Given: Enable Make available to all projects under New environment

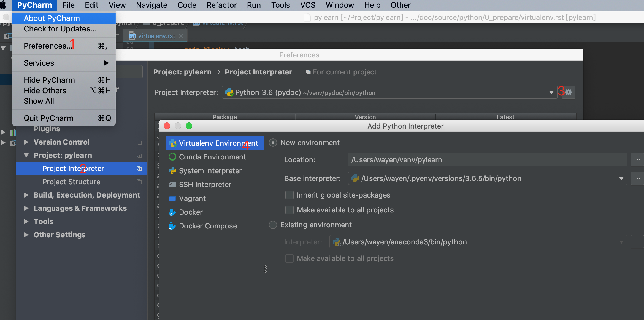Looking at the screenshot, I should click(x=289, y=210).
